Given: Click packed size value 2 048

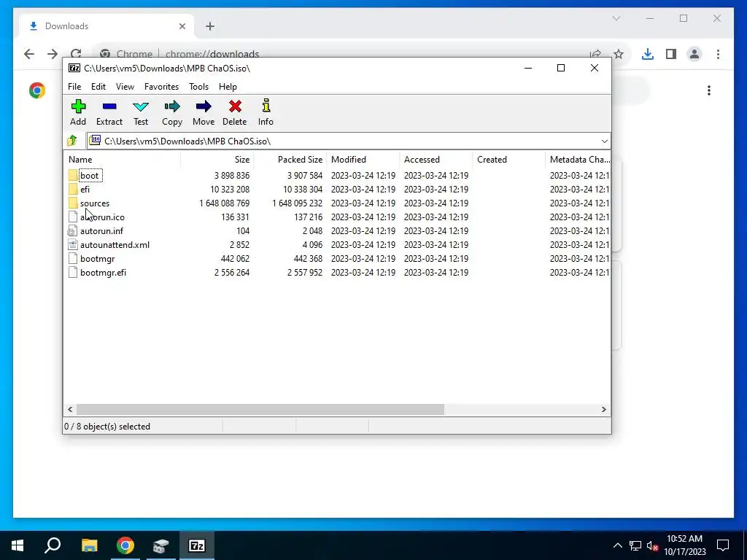Looking at the screenshot, I should 312,231.
